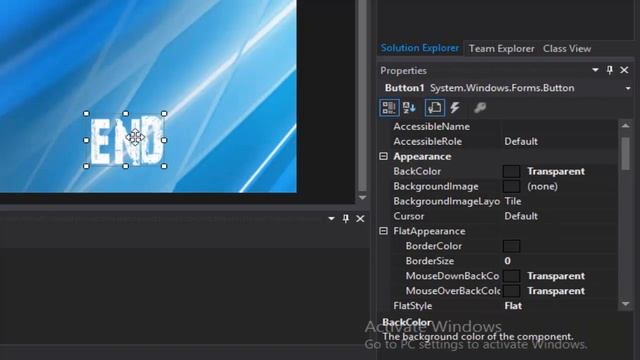Click the Property Pages wrench icon
This screenshot has width=640, height=360.
tap(480, 108)
